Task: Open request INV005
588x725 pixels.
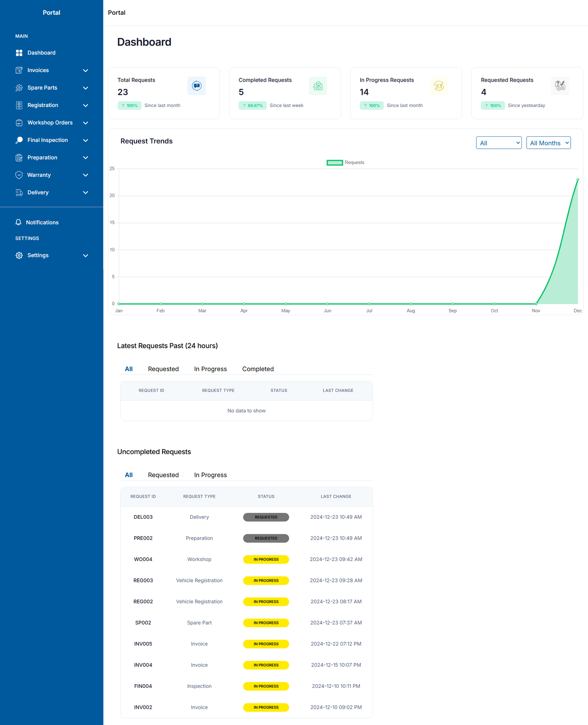Action: point(143,644)
